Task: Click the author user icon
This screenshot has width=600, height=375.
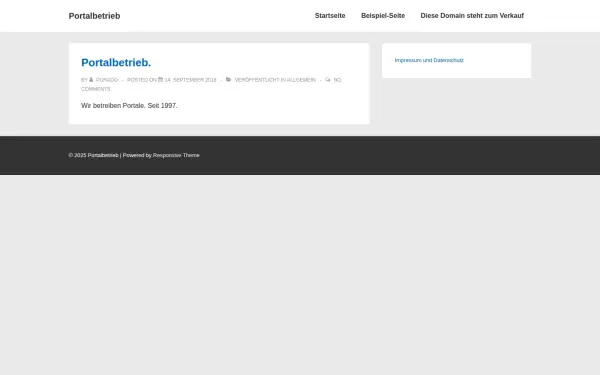Action: coord(91,80)
